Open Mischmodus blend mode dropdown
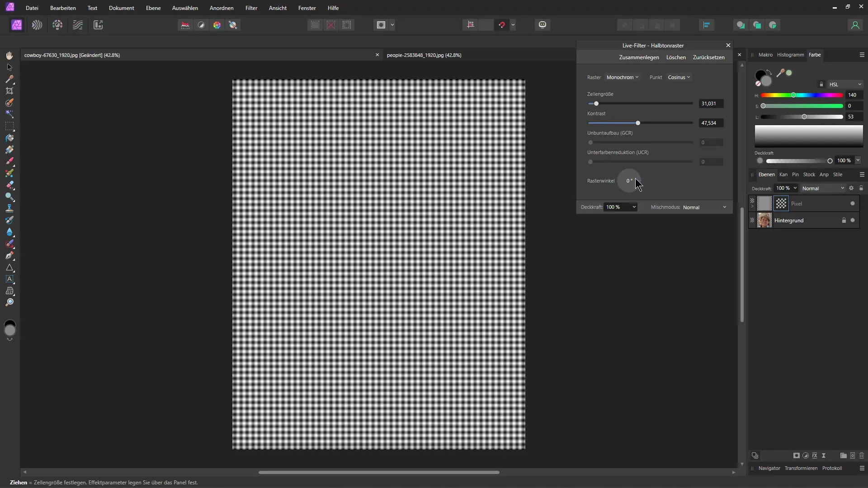 click(x=705, y=207)
